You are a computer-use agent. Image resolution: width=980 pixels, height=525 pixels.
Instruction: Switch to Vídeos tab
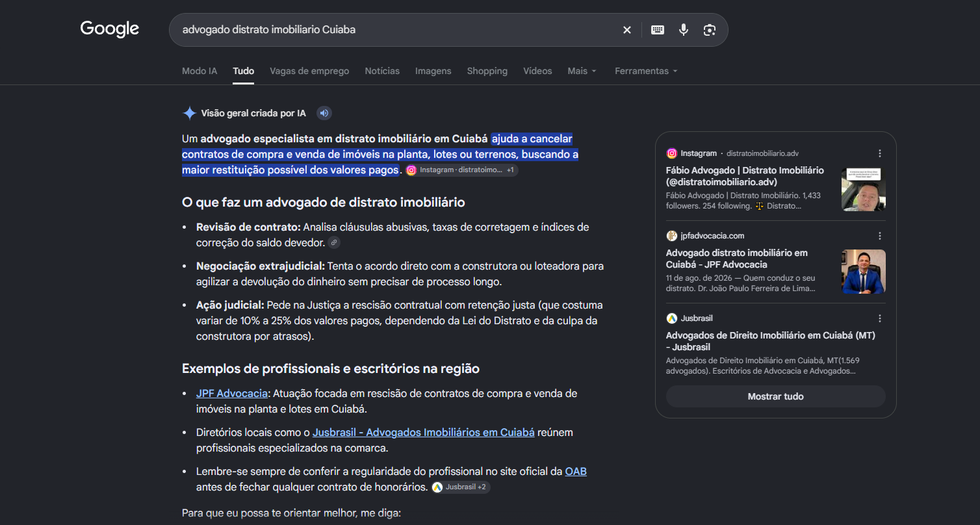coord(537,71)
